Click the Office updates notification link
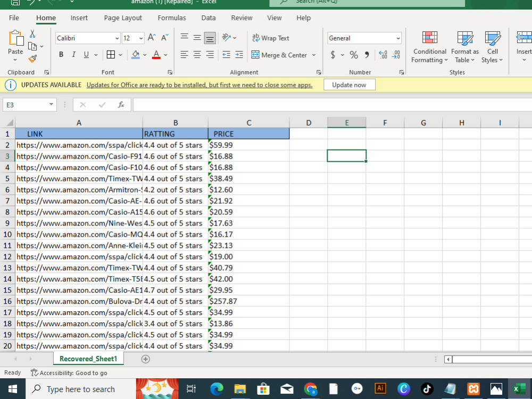 coord(199,85)
